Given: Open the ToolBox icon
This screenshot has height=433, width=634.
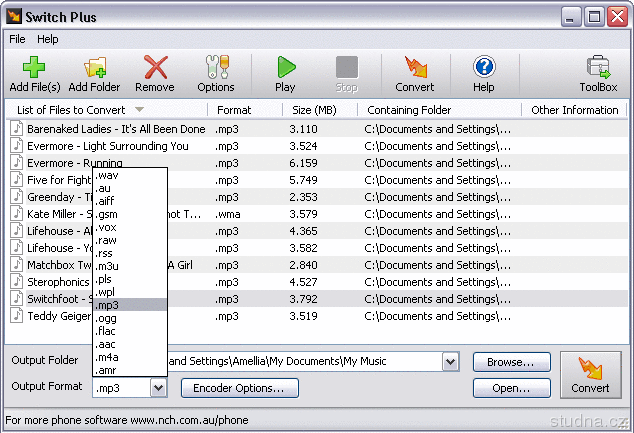Looking at the screenshot, I should pyautogui.click(x=598, y=68).
